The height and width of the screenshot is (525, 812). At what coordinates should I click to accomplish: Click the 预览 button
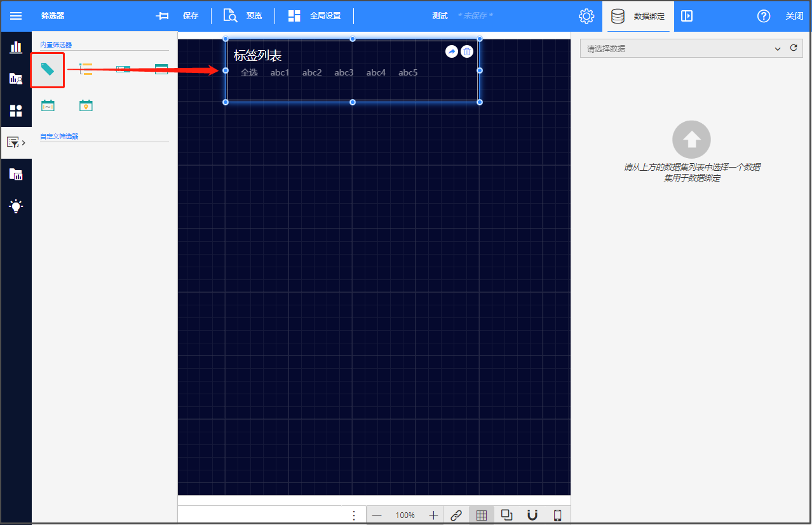[243, 16]
